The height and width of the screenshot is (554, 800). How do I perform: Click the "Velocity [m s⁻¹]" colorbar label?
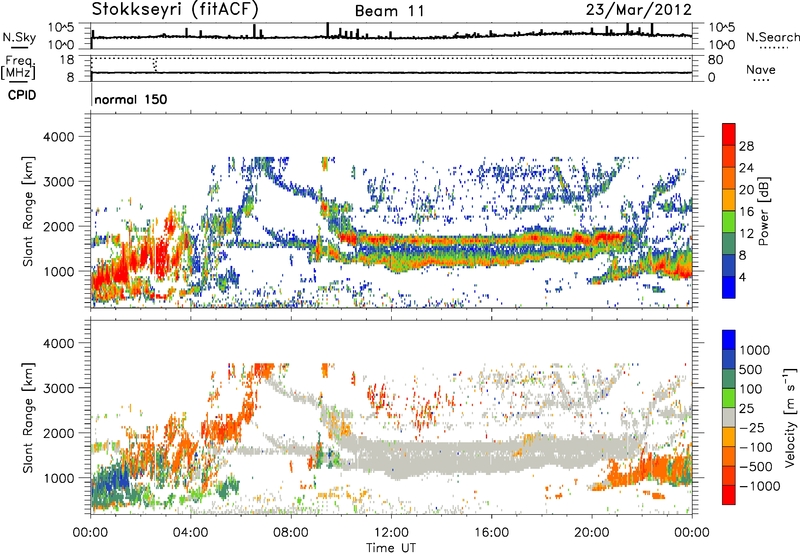pyautogui.click(x=790, y=417)
